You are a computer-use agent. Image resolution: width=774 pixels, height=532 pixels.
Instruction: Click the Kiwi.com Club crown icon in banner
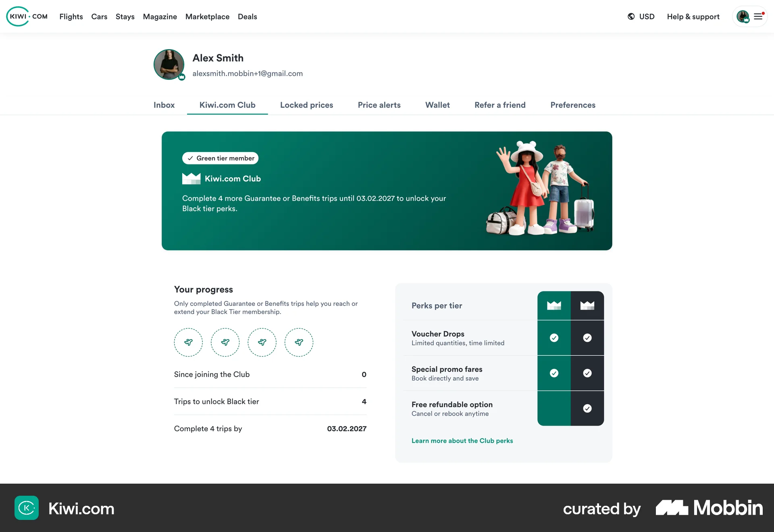click(191, 179)
